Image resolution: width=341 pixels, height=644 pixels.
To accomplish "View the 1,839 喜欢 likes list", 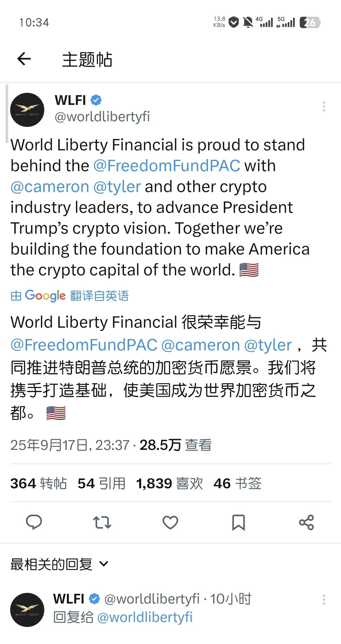I will pos(170,483).
